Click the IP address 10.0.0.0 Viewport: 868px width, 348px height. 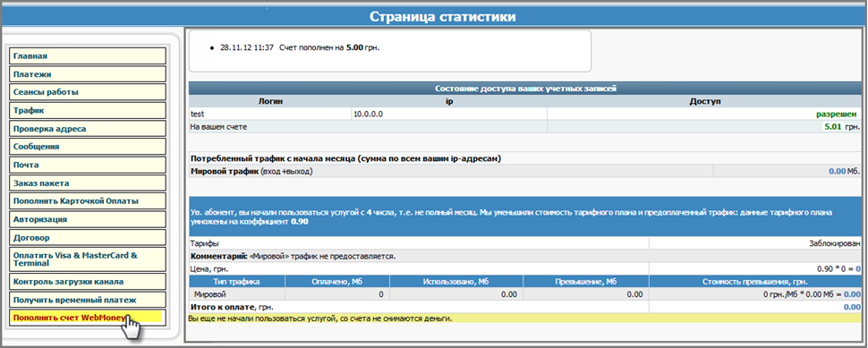[x=369, y=114]
